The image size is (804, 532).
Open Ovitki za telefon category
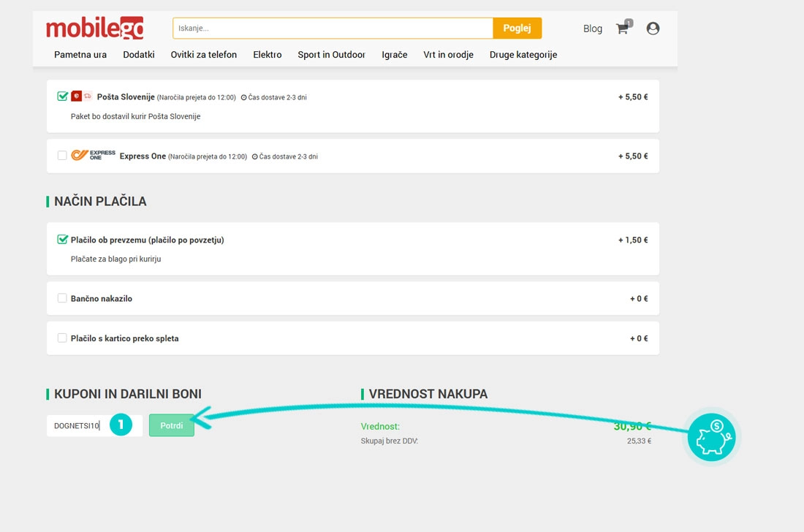point(203,55)
